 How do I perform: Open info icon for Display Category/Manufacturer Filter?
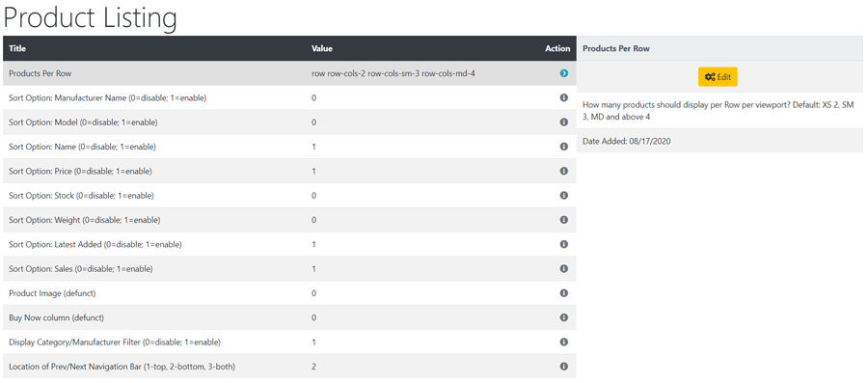tap(564, 342)
